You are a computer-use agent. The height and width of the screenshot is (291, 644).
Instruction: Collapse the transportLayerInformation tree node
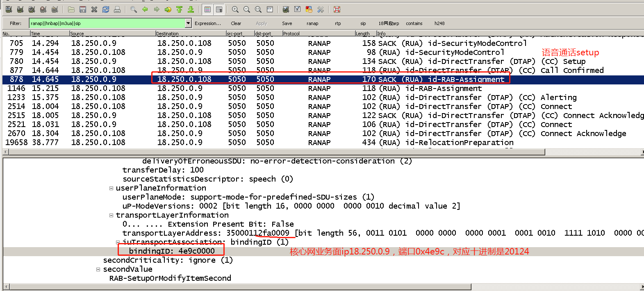coord(111,215)
